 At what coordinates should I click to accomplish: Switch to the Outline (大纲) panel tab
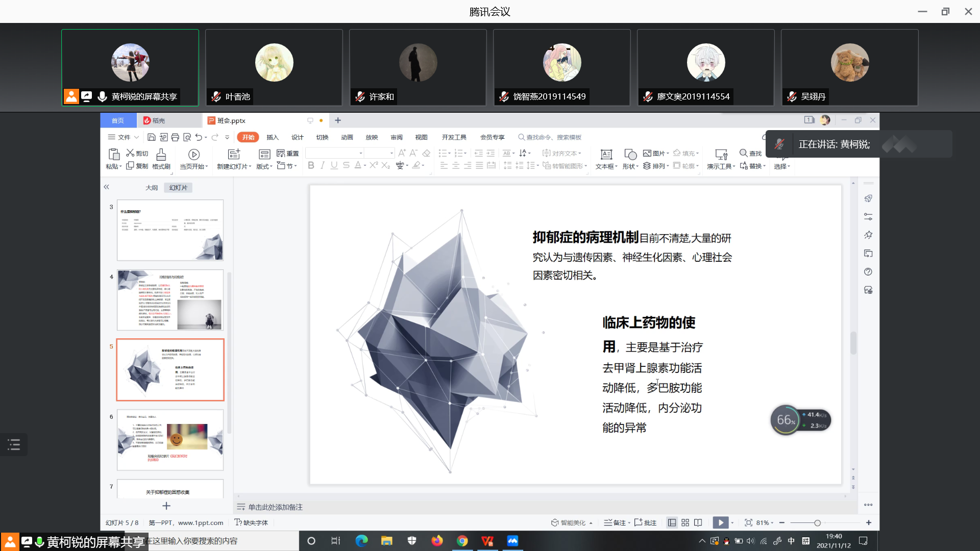(152, 188)
